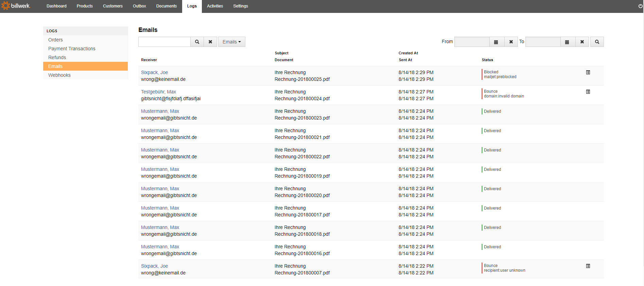Select the Logs tab
This screenshot has height=286, width=644.
point(192,6)
